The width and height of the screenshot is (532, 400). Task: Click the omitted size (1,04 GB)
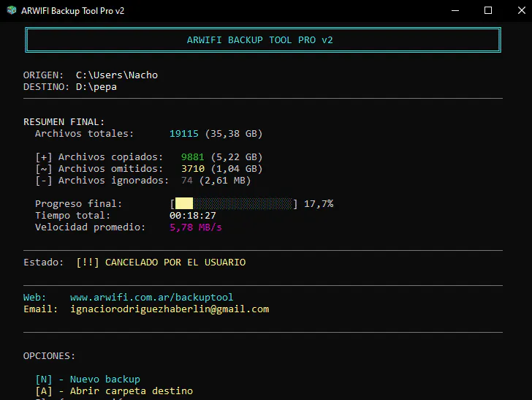[x=237, y=169]
